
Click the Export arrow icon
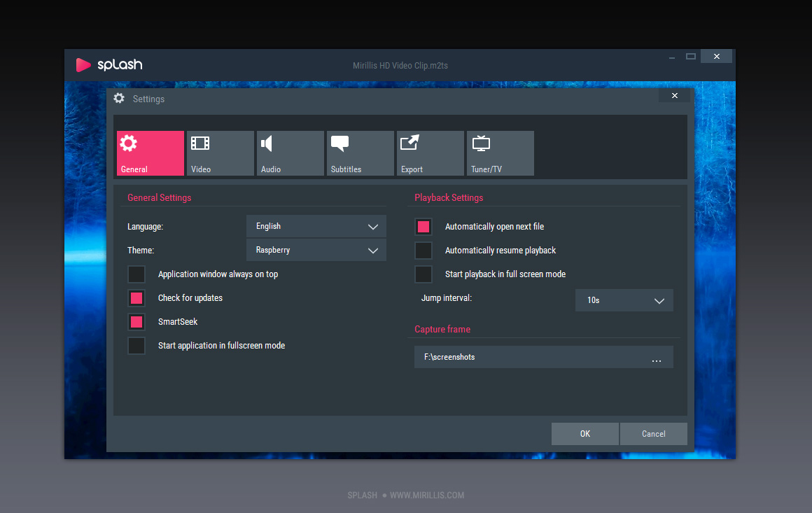pyautogui.click(x=409, y=143)
